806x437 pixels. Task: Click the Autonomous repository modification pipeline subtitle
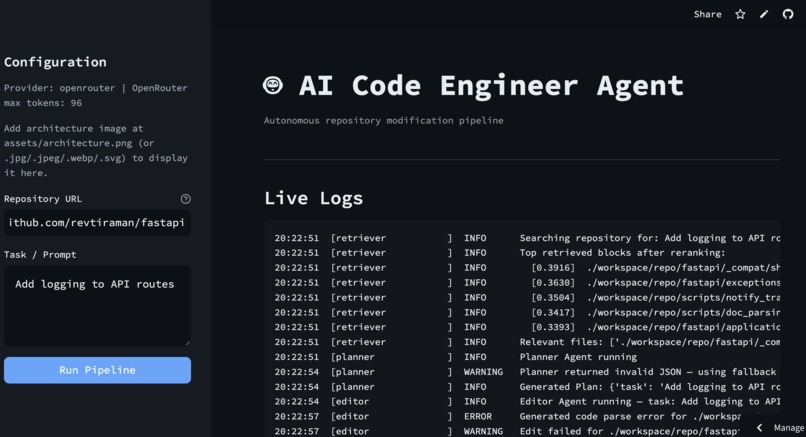383,120
